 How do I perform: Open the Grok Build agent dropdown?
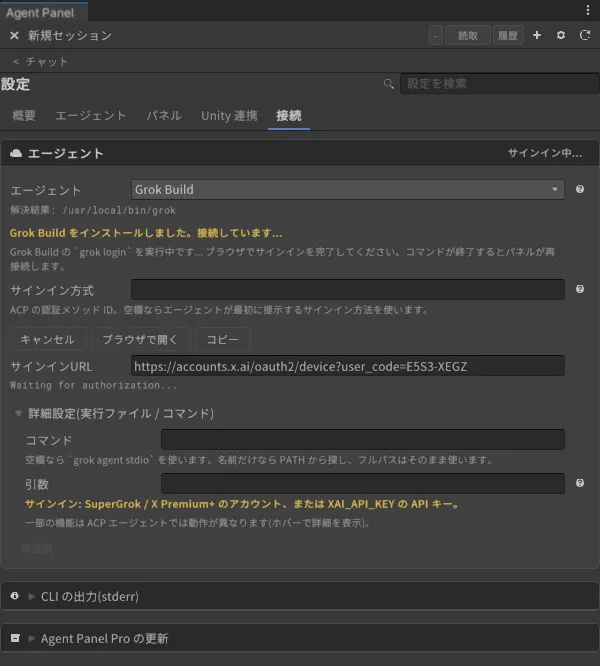pos(348,189)
